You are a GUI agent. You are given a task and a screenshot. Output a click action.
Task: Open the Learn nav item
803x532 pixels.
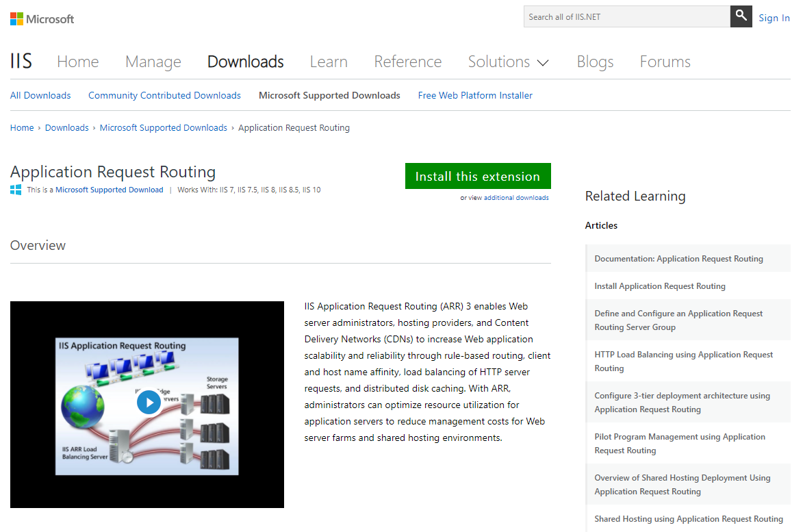coord(329,62)
